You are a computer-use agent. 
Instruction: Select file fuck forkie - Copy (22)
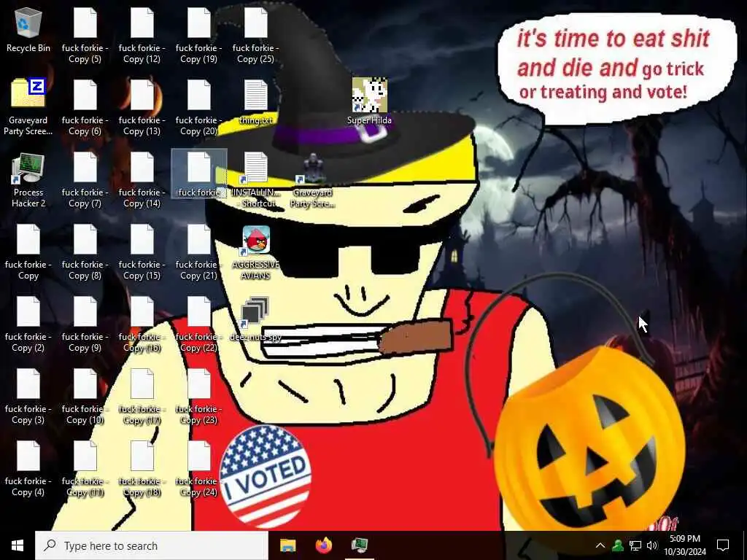[x=199, y=324]
